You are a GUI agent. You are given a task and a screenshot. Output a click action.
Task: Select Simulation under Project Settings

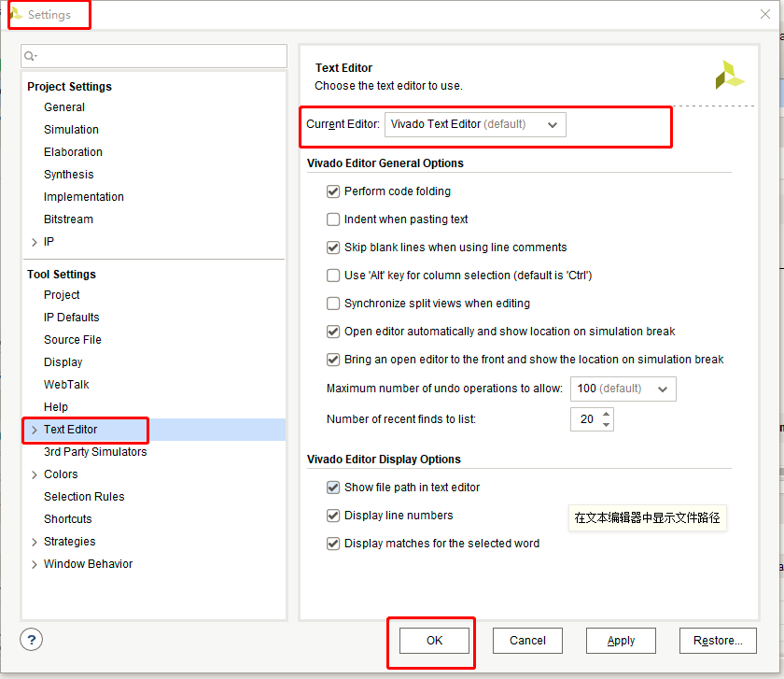[x=71, y=129]
